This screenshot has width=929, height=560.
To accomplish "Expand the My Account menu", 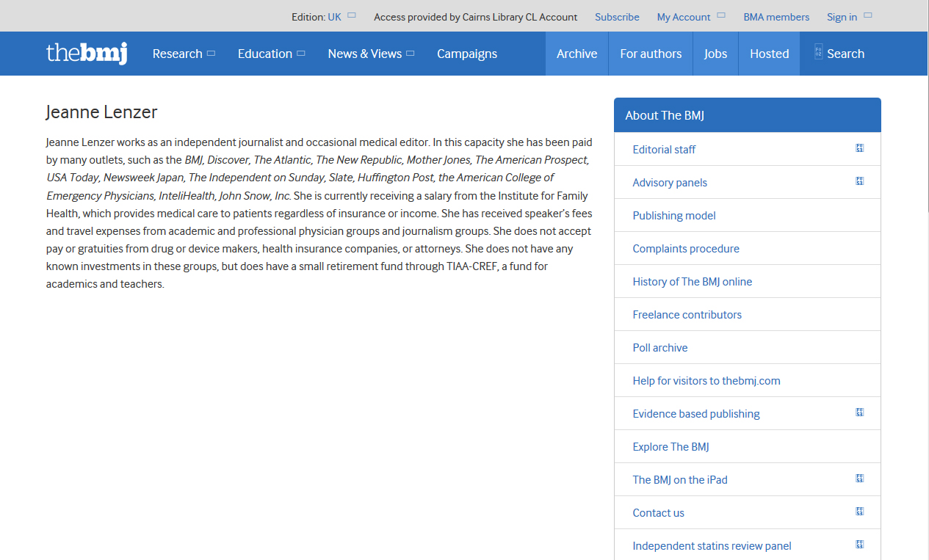I will pos(690,17).
